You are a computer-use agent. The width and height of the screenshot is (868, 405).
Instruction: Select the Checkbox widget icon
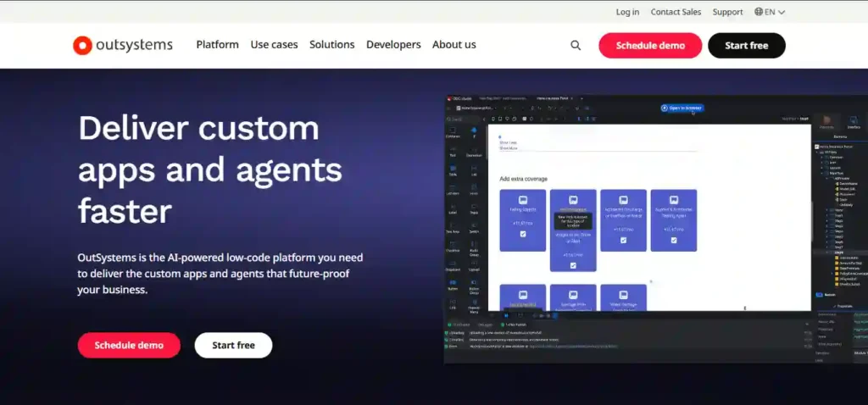coord(453,244)
